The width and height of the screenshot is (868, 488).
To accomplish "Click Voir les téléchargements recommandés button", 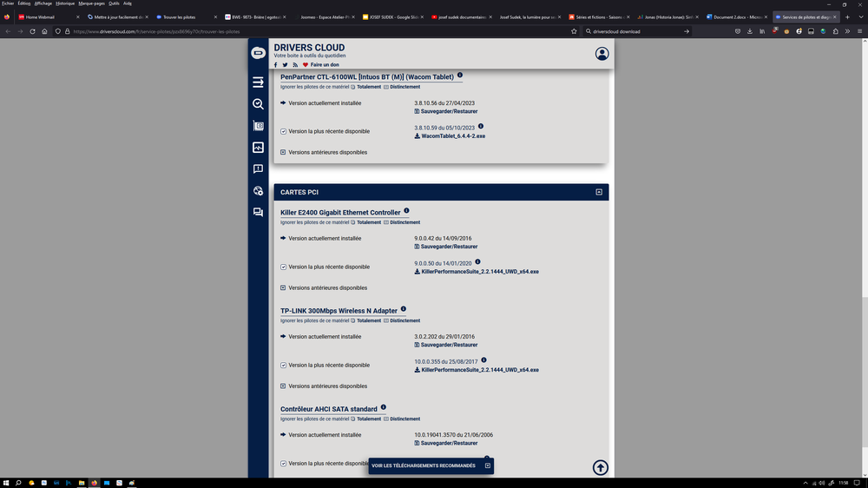I will (x=431, y=466).
